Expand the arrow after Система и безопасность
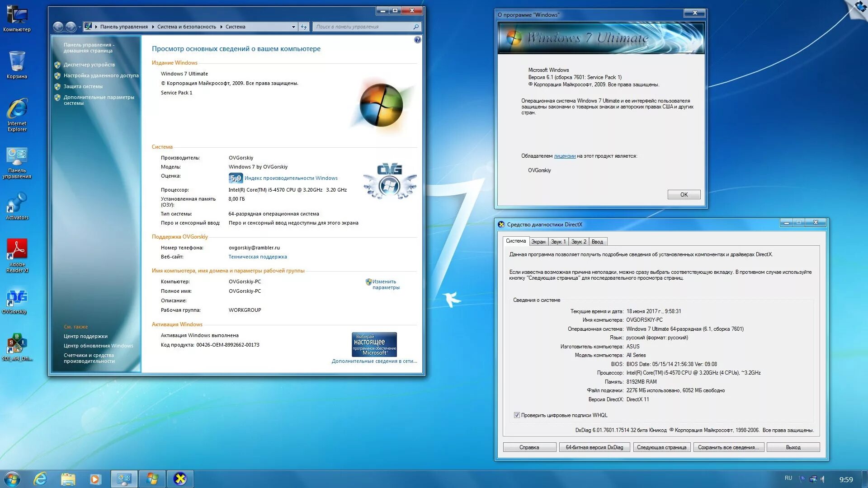The width and height of the screenshot is (868, 488). pyautogui.click(x=222, y=27)
